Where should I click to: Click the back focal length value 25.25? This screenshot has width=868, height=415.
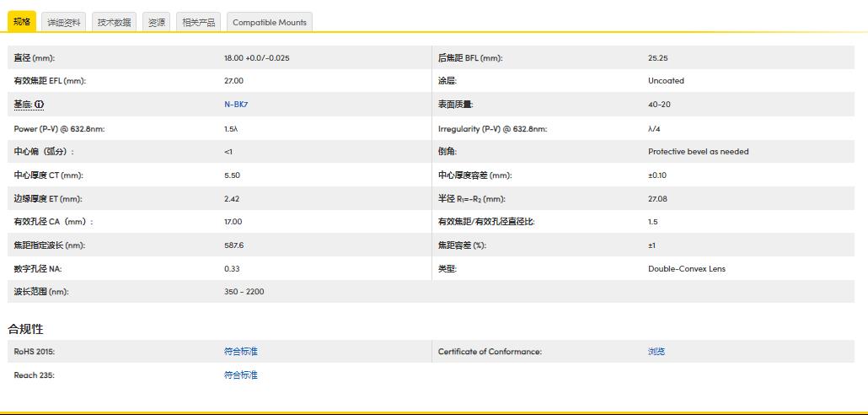(657, 58)
